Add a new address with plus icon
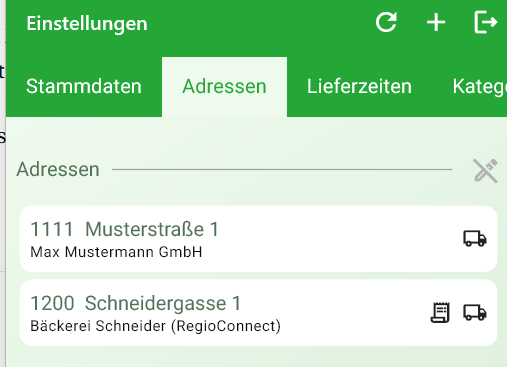This screenshot has width=507, height=367. tap(436, 23)
